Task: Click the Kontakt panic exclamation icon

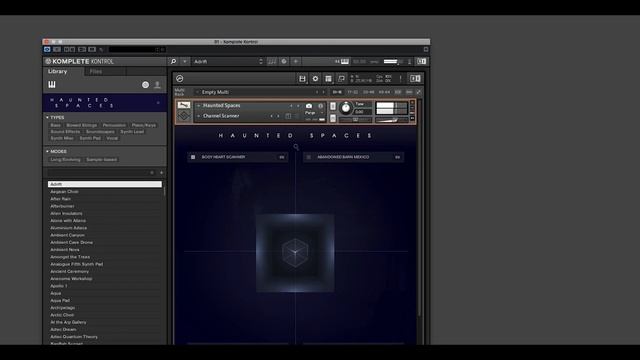Action: pyautogui.click(x=400, y=79)
